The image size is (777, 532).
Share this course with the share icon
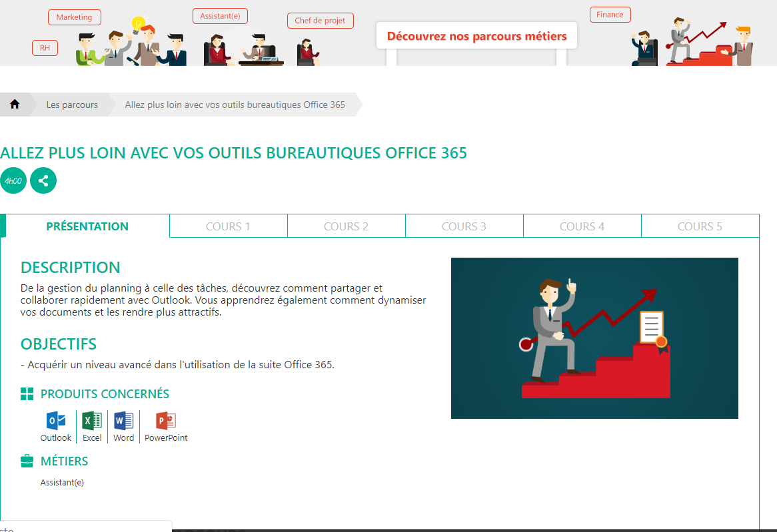pyautogui.click(x=43, y=181)
